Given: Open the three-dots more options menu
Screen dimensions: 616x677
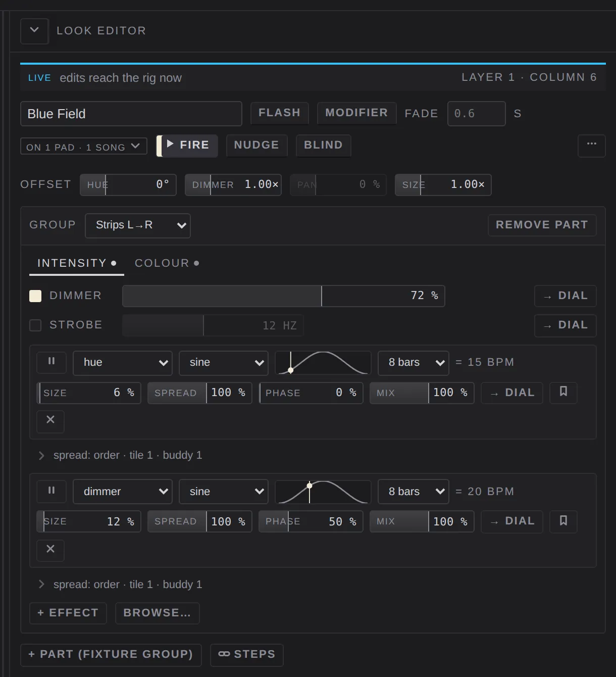Looking at the screenshot, I should 591,146.
